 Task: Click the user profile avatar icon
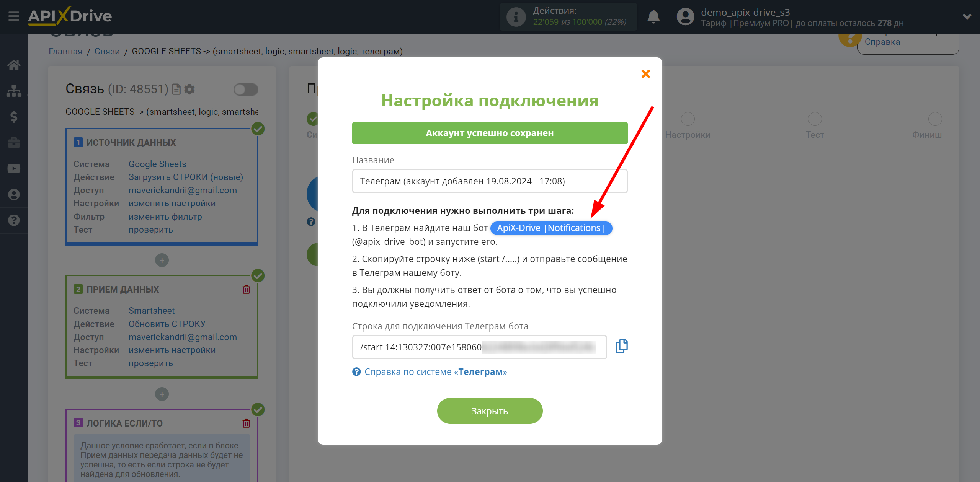click(x=685, y=17)
